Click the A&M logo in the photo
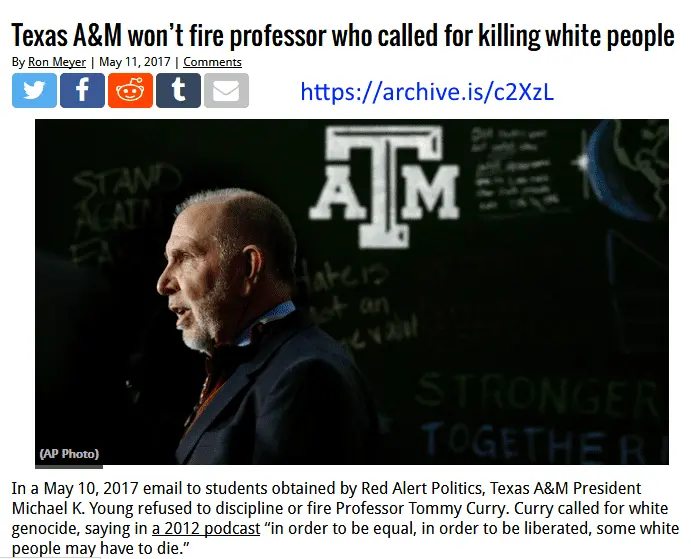 383,188
